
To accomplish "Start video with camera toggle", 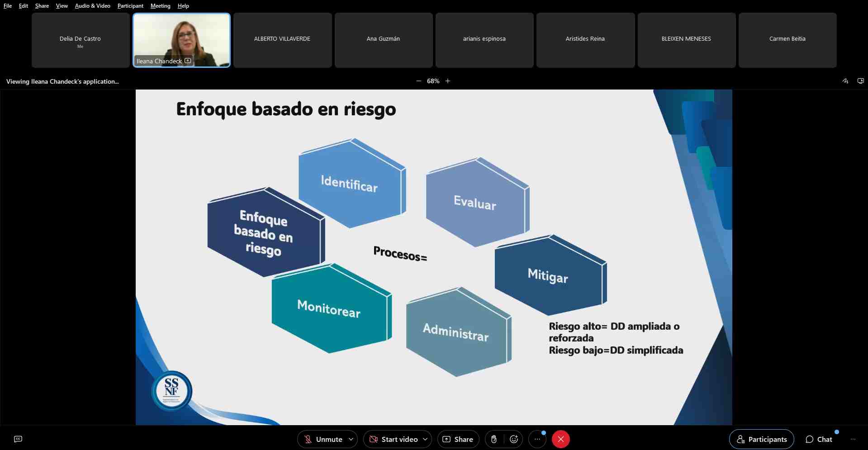I will pyautogui.click(x=394, y=439).
